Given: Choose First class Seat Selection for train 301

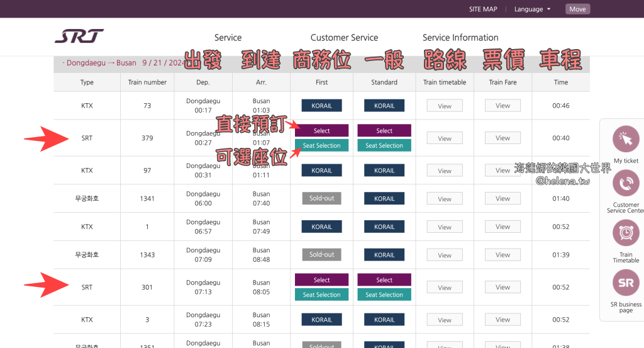Looking at the screenshot, I should [x=321, y=295].
